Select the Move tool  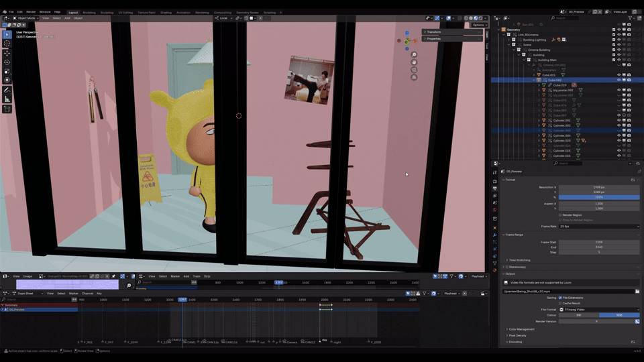(x=7, y=54)
